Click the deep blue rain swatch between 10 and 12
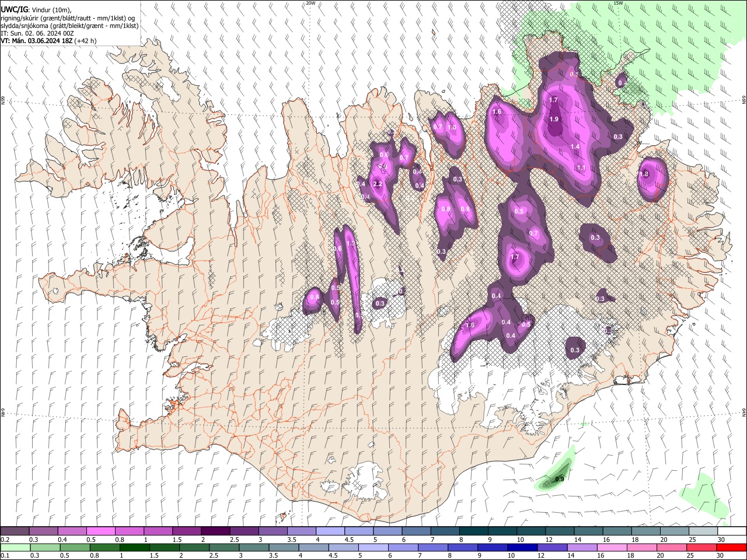Image resolution: width=747 pixels, height=560 pixels. click(x=522, y=547)
